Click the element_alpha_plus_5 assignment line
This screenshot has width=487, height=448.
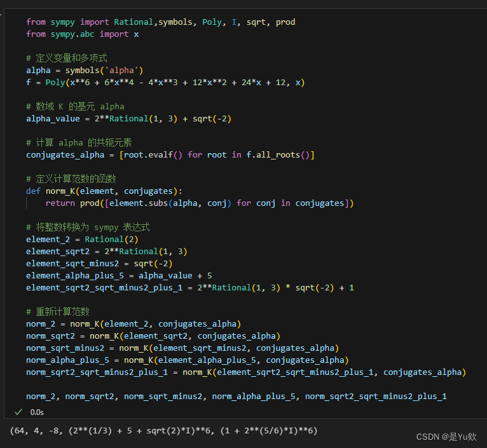click(x=119, y=276)
